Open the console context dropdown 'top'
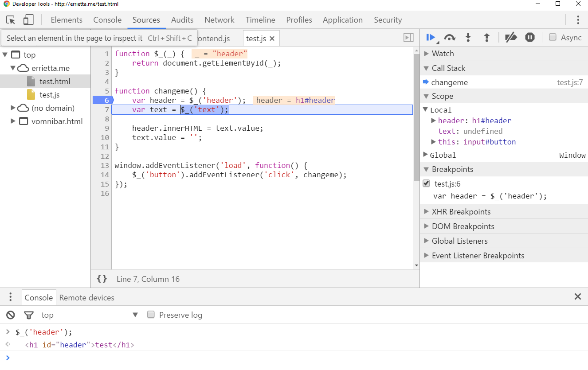The image size is (588, 370). tap(90, 315)
